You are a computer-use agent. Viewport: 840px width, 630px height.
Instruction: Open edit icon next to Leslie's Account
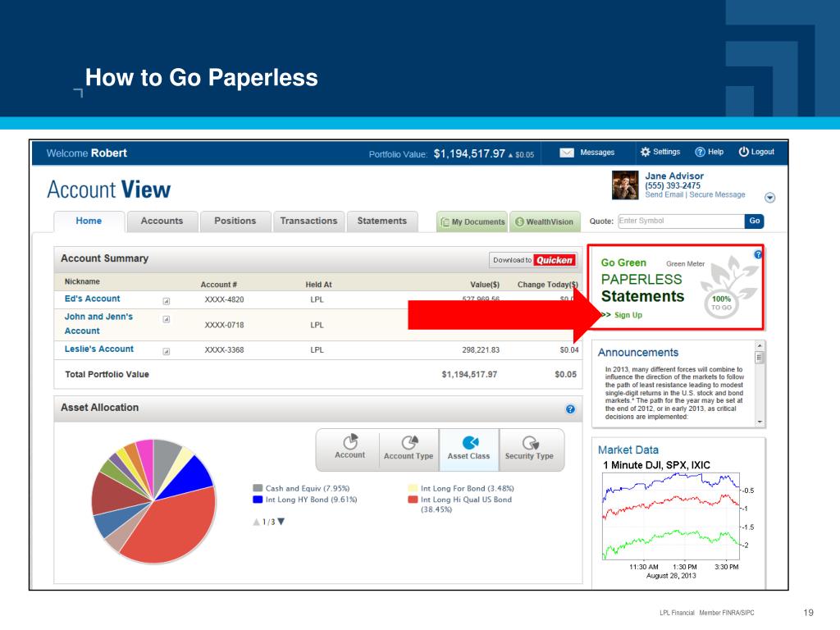[166, 351]
